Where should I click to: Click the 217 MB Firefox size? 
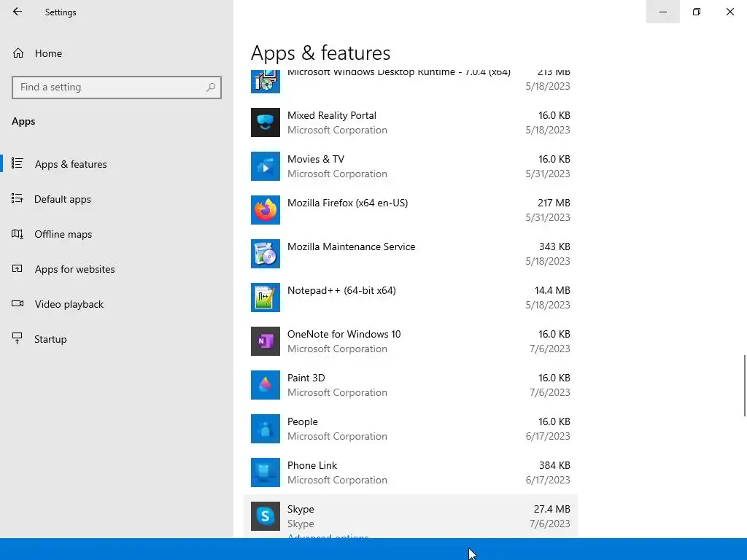tap(554, 203)
